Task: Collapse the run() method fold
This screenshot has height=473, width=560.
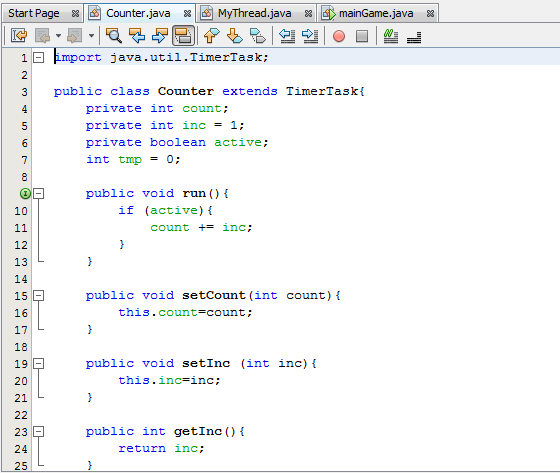Action: point(39,194)
